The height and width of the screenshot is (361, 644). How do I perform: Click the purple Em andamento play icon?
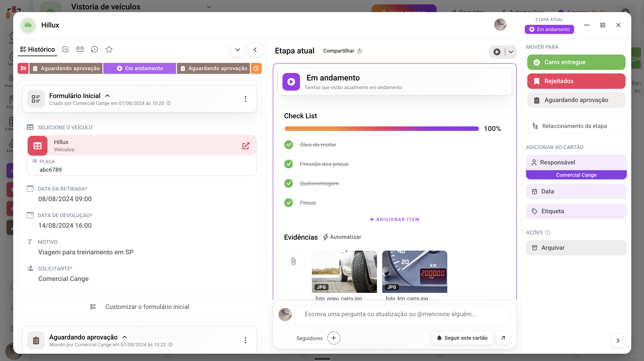tap(291, 82)
